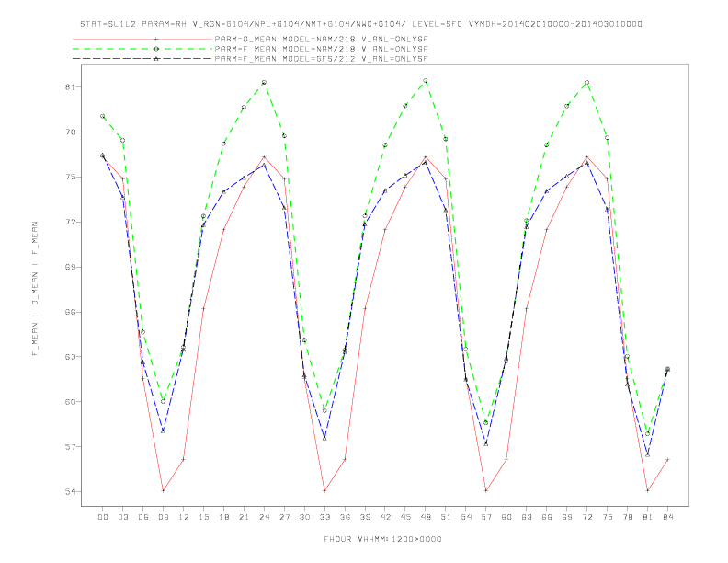Click x-axis forecast hour label 66
The image size is (728, 563).
[547, 517]
